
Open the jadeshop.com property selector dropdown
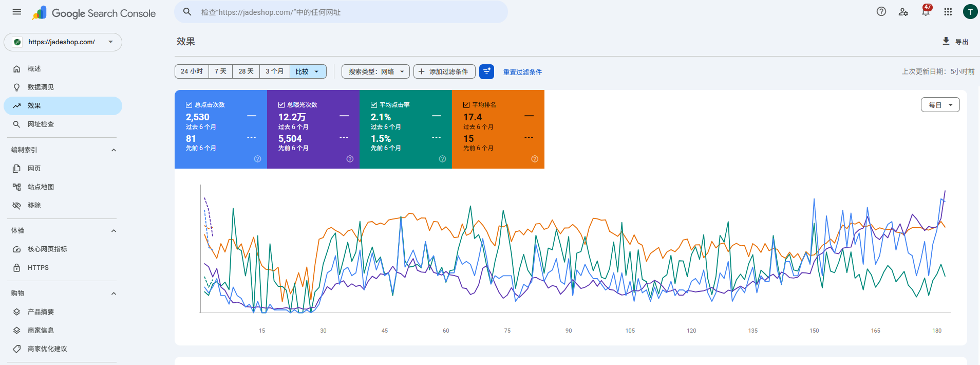pos(63,42)
